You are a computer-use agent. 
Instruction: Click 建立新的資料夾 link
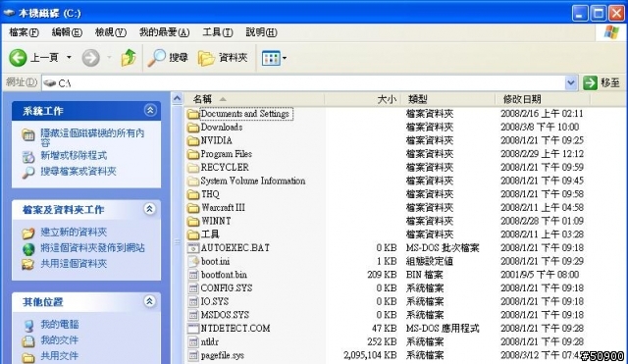click(x=74, y=232)
